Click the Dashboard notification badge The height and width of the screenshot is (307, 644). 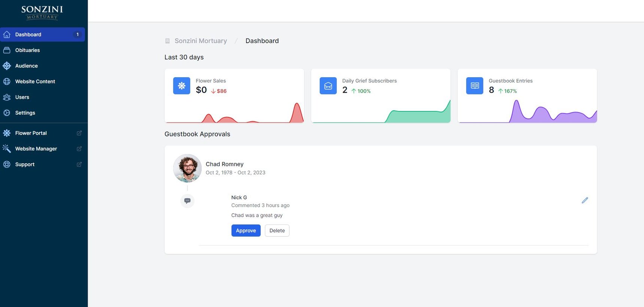78,34
